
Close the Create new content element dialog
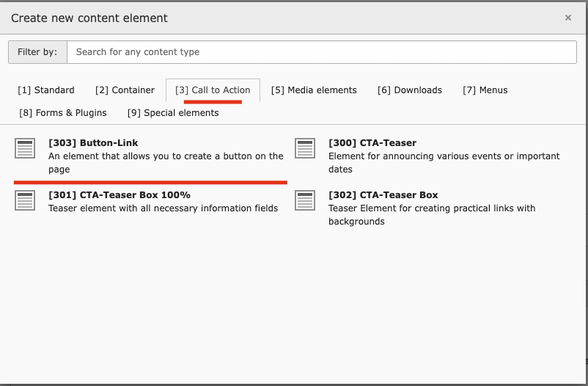pos(568,18)
